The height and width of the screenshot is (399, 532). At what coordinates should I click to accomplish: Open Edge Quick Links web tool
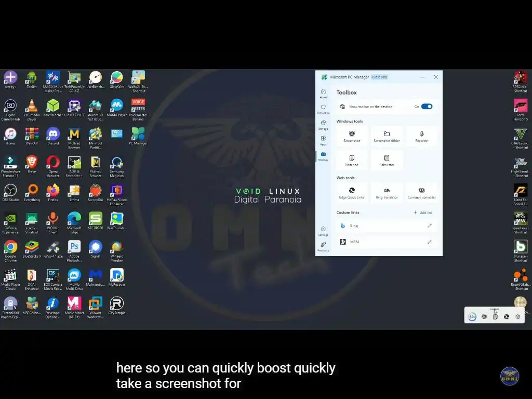[x=352, y=193]
